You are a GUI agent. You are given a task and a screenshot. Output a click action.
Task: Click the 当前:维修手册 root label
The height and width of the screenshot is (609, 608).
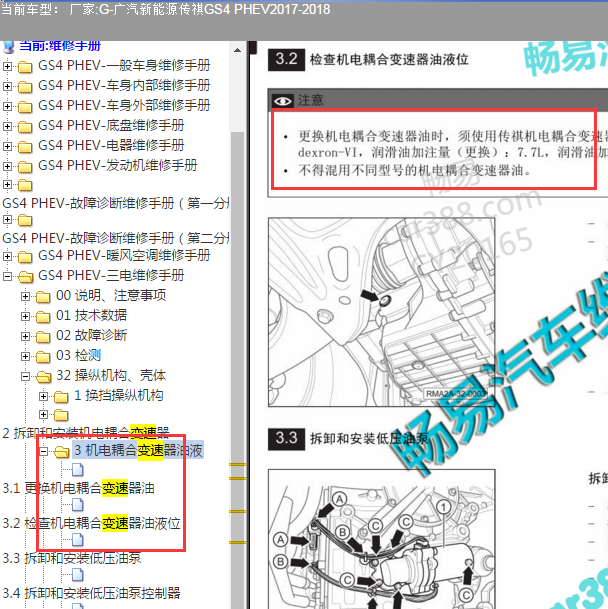pos(60,46)
